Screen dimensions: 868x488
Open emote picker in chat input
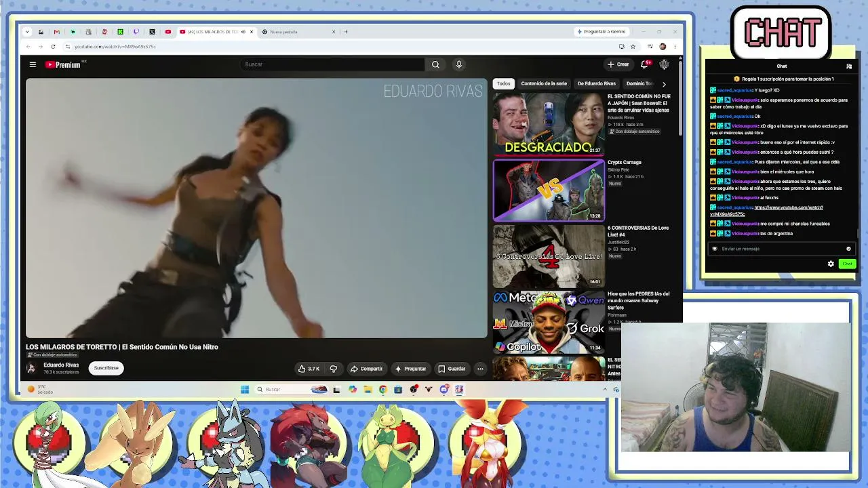(x=848, y=249)
